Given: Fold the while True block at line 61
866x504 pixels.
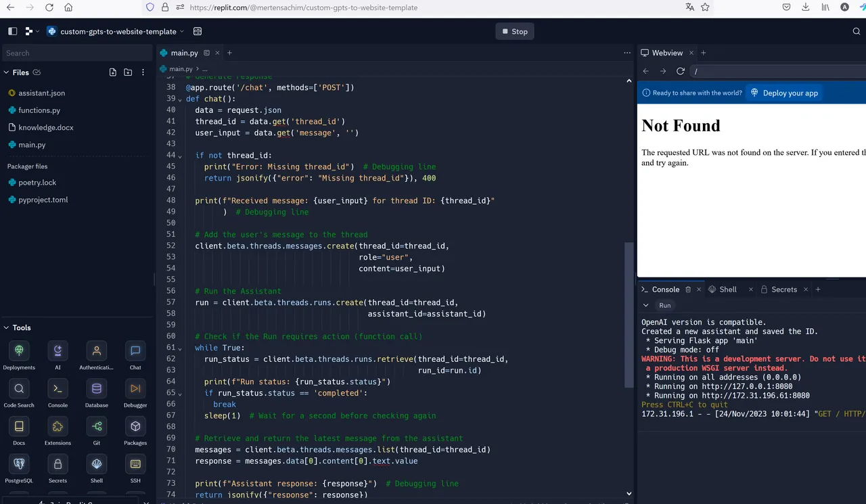Looking at the screenshot, I should (x=179, y=348).
